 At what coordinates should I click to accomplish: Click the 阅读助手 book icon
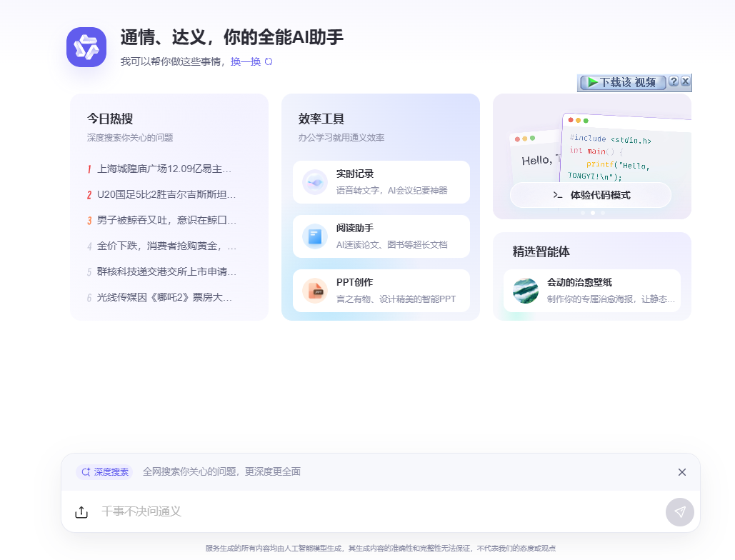tap(314, 236)
